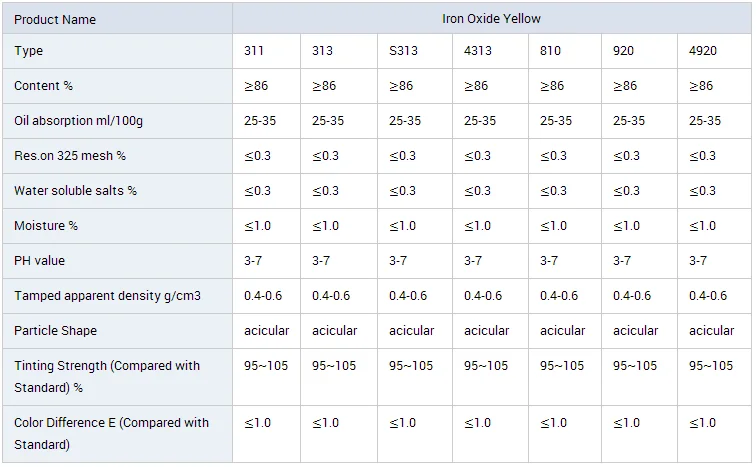Select type 810 column heading
Image resolution: width=756 pixels, height=467 pixels.
[x=550, y=51]
